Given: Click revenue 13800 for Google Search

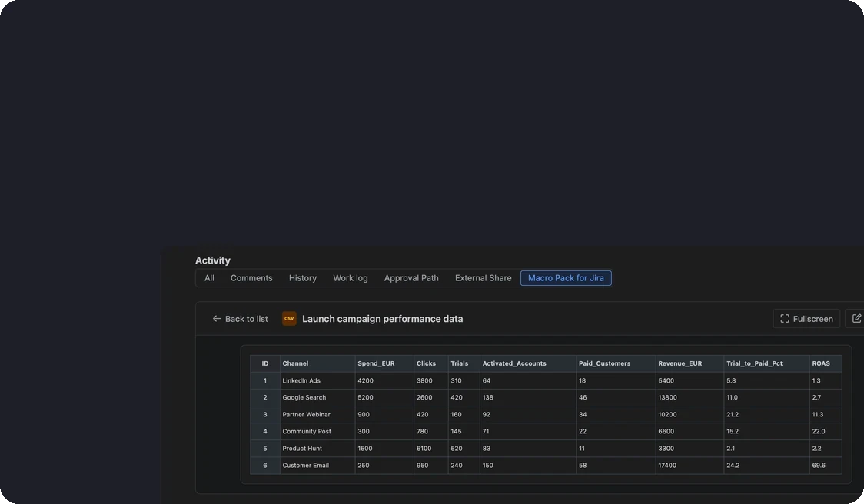Looking at the screenshot, I should pos(690,398).
